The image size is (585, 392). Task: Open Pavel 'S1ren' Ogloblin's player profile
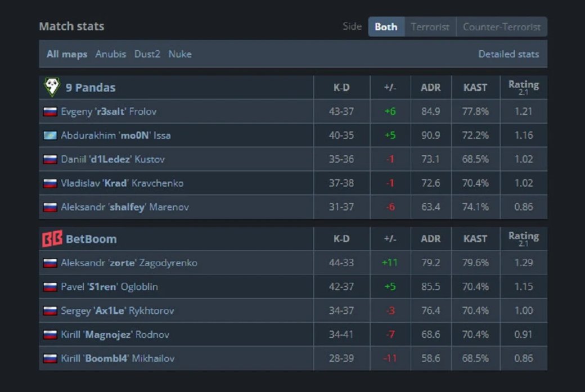109,287
